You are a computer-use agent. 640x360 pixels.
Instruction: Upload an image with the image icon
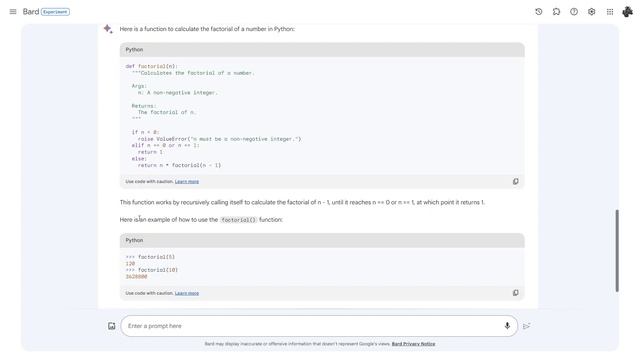point(111,326)
